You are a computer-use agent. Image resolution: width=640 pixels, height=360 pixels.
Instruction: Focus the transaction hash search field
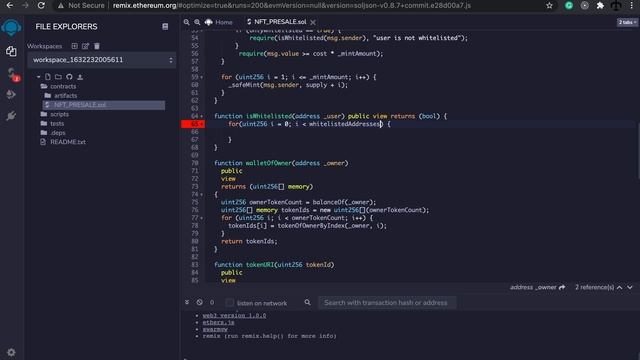click(x=387, y=303)
